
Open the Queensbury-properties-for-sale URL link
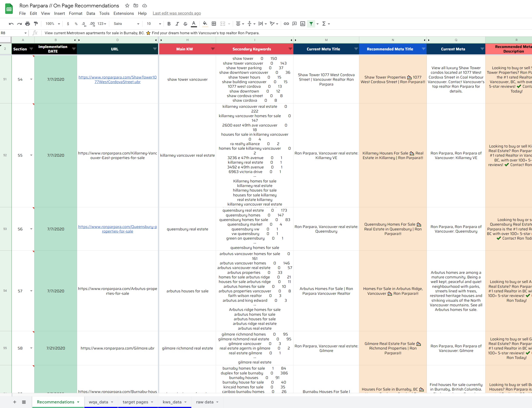point(117,229)
